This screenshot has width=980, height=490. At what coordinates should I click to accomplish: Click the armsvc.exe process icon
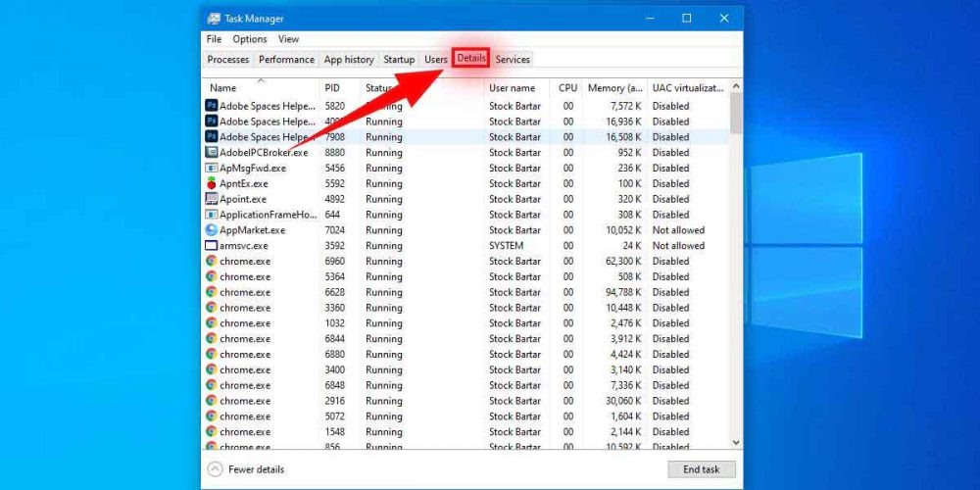[212, 246]
